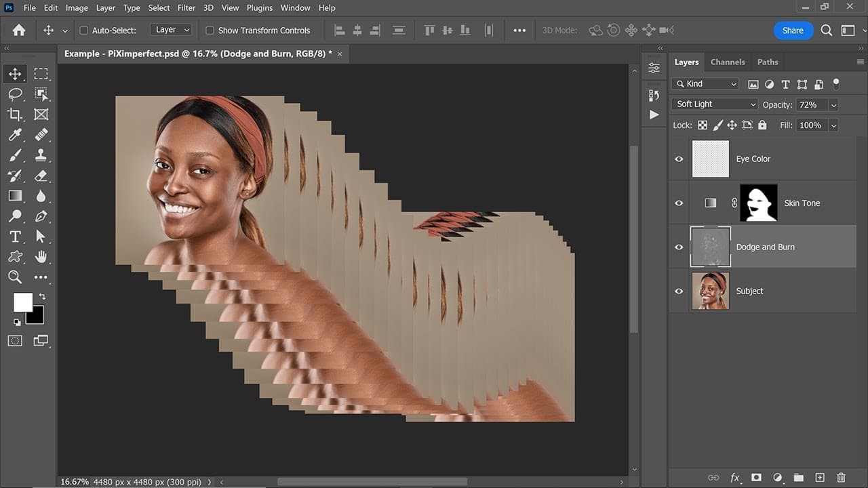
Task: Select the Dodge tool
Action: (15, 216)
